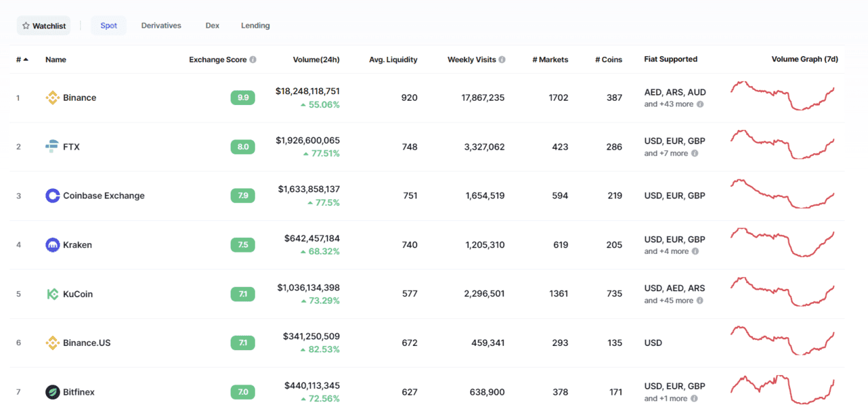Sort by the Volume(24h) column header
The height and width of the screenshot is (413, 868).
316,60
